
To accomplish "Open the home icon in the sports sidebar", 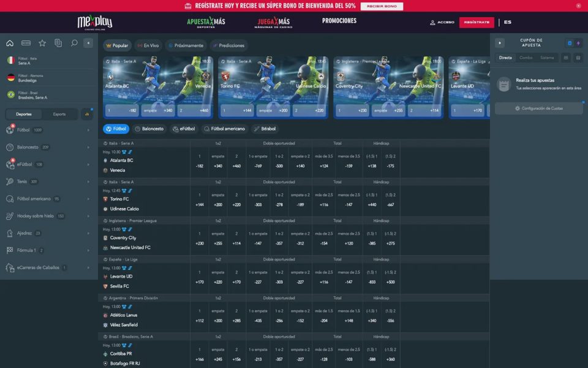I will (x=10, y=43).
